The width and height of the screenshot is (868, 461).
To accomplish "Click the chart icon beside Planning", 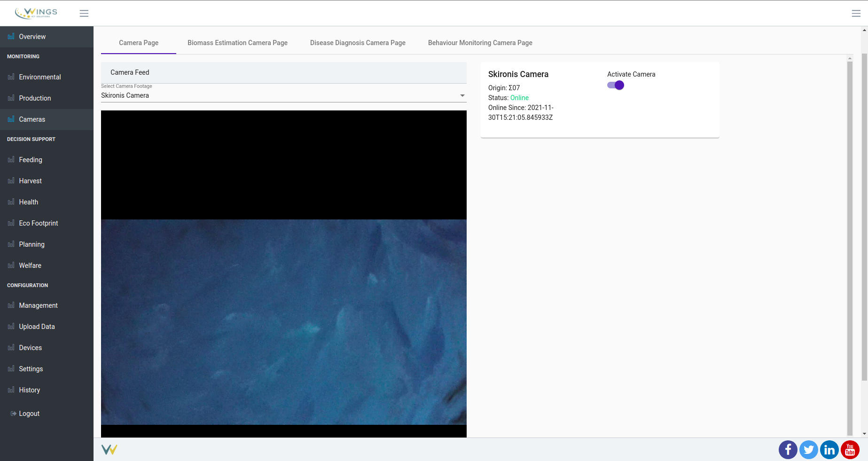I will (x=11, y=244).
